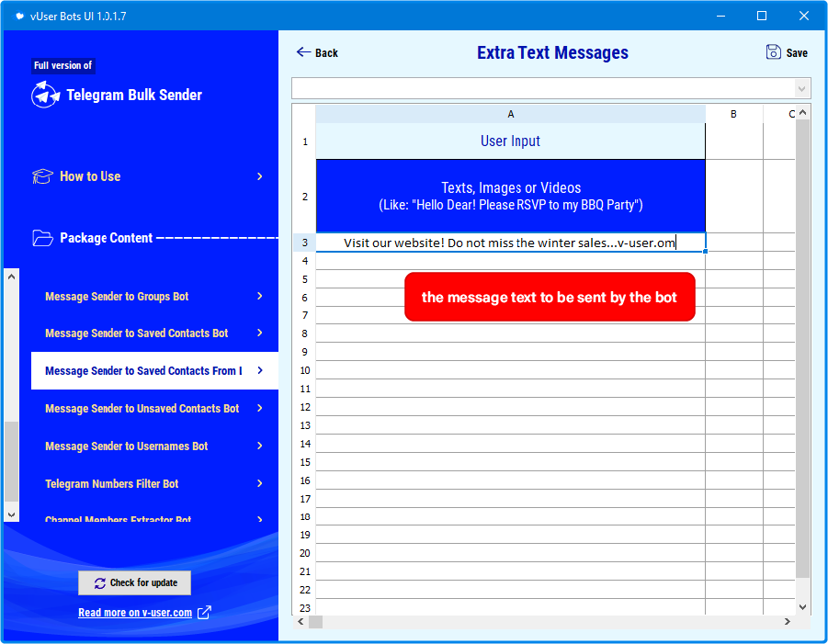The image size is (828, 644).
Task: Select row 20 header
Action: pyautogui.click(x=305, y=553)
